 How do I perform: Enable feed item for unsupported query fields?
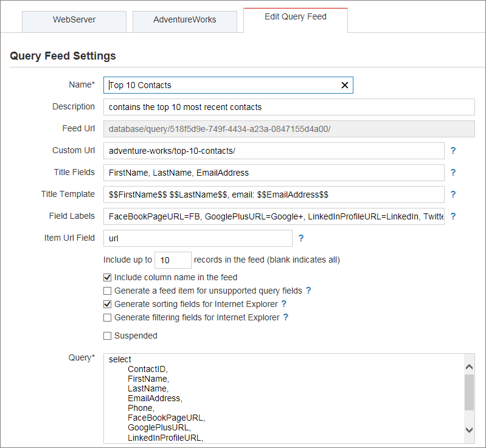coord(108,291)
